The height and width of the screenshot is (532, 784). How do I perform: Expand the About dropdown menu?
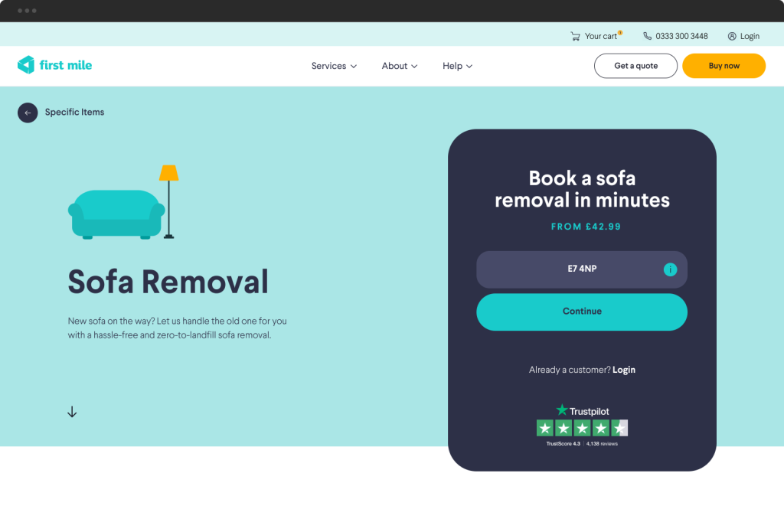click(400, 66)
